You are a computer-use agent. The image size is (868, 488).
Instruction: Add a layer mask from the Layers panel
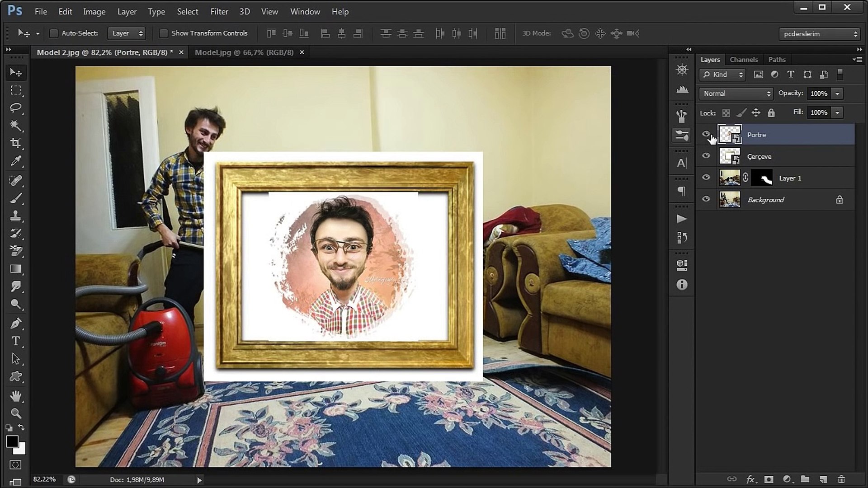[x=769, y=479]
